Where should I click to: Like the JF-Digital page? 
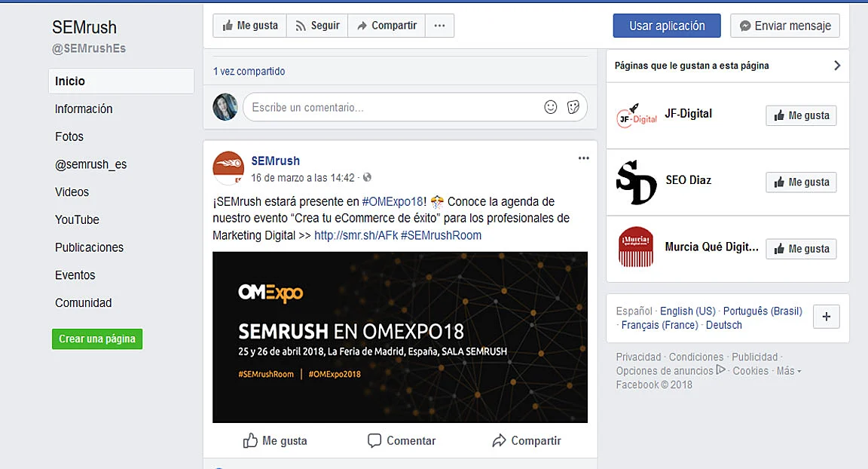click(801, 115)
